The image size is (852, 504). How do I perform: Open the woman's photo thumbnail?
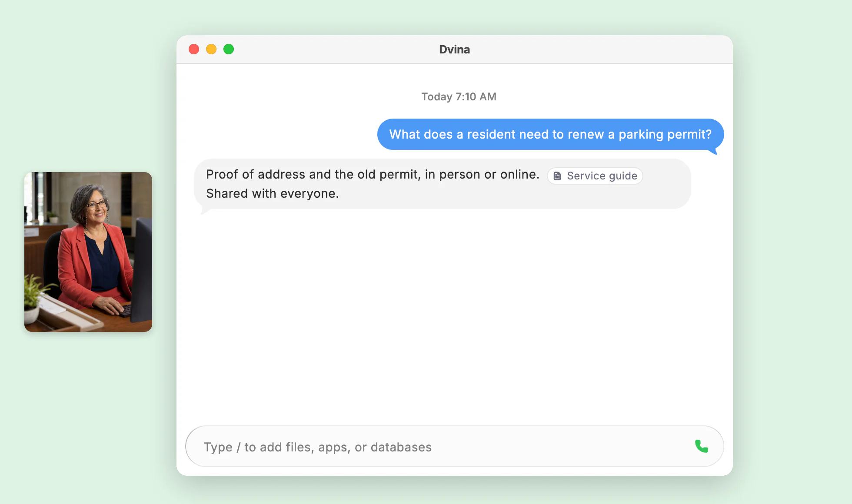point(88,252)
